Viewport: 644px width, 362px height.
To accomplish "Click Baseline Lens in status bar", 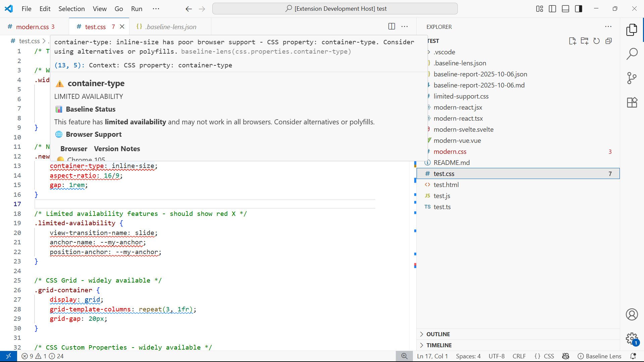I will pyautogui.click(x=599, y=356).
